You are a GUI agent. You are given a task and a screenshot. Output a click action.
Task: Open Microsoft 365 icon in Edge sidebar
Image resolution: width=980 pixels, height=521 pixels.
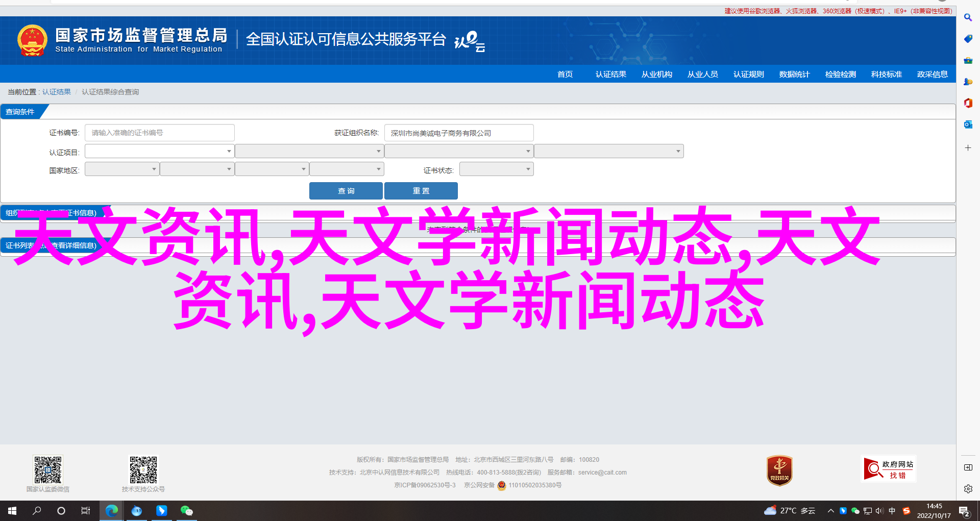pos(968,103)
